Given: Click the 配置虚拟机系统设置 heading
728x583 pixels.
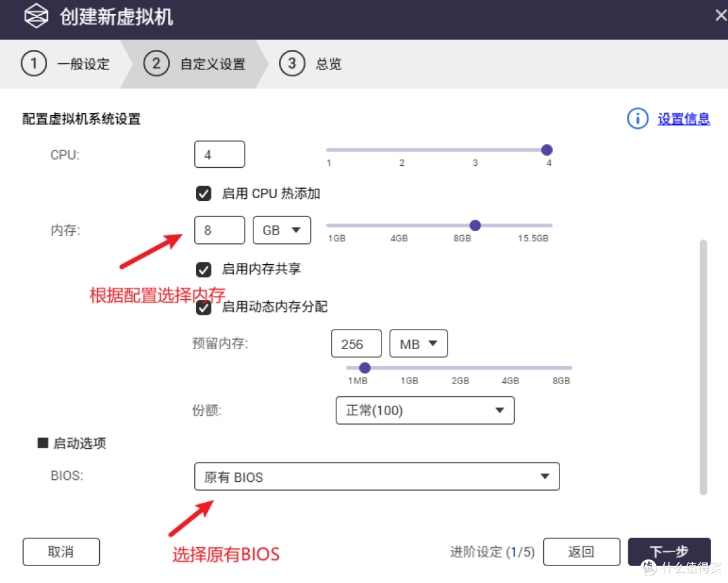Looking at the screenshot, I should click(x=82, y=119).
